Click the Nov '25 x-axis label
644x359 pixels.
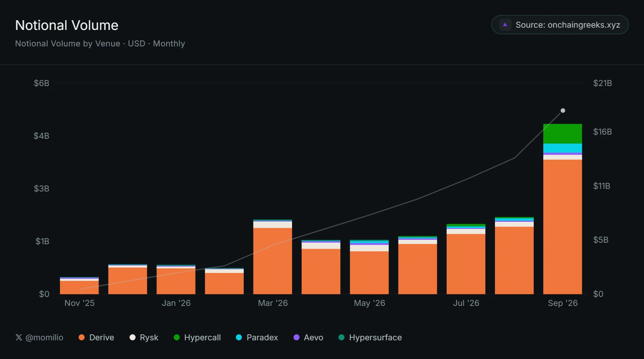point(79,303)
